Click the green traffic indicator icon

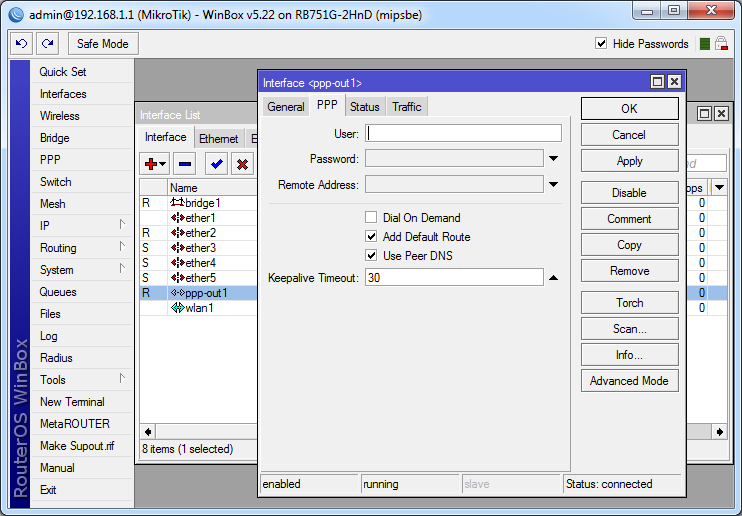[x=705, y=44]
